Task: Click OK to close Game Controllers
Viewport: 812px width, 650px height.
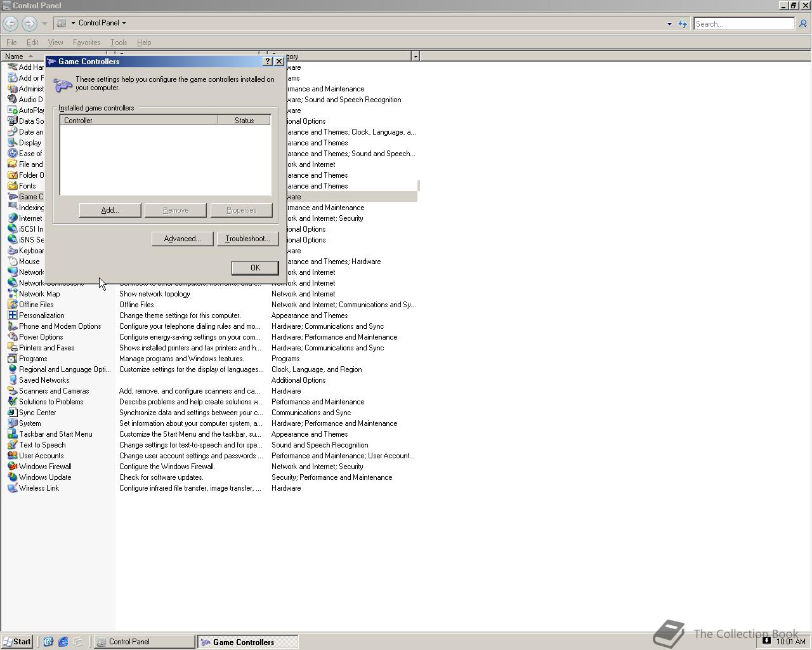Action: coord(255,268)
